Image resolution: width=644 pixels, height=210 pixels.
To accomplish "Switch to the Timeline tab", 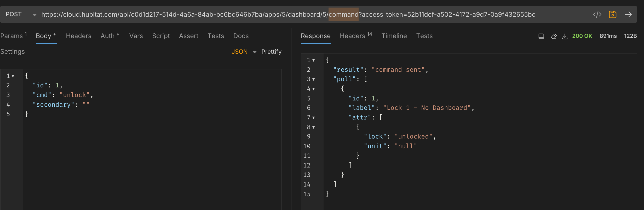I will (394, 36).
